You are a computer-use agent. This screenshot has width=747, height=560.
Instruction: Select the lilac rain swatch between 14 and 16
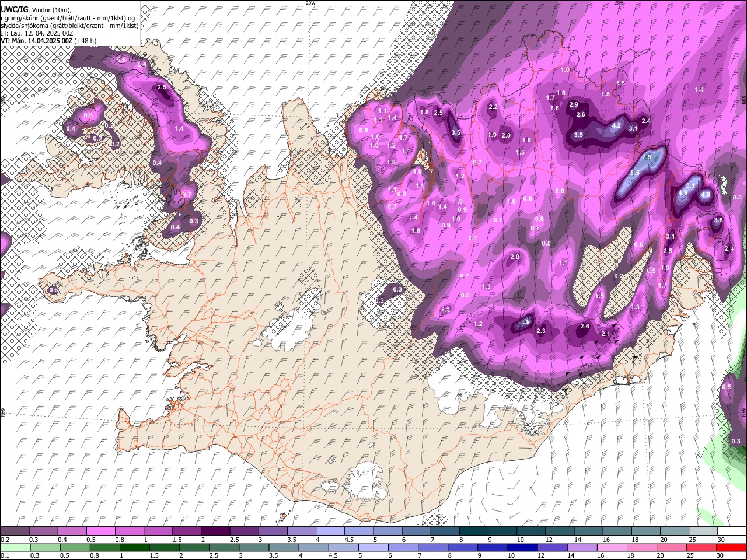pyautogui.click(x=582, y=547)
